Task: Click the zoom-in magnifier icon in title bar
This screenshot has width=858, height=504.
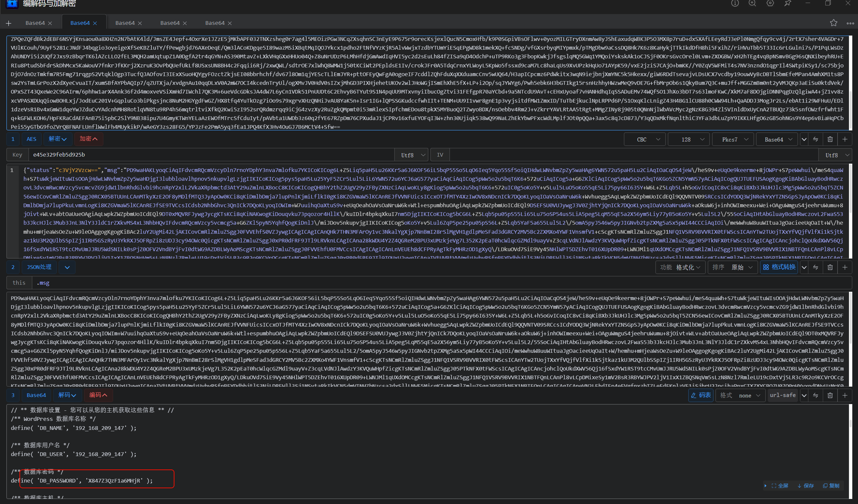Action: click(x=752, y=3)
